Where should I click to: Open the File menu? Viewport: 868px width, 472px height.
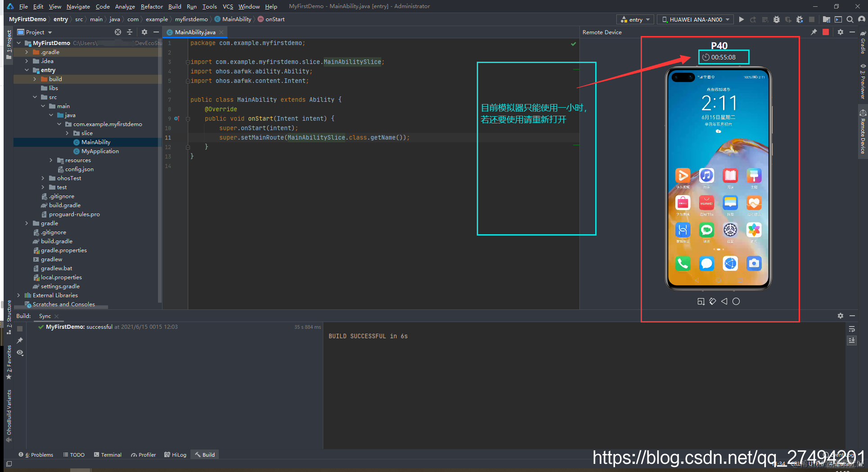(23, 6)
